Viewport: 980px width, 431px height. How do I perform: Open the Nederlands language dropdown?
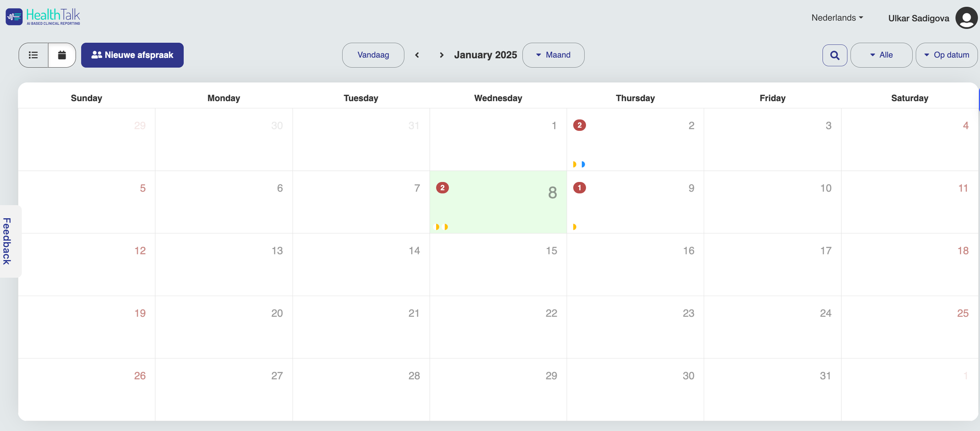[x=837, y=18]
